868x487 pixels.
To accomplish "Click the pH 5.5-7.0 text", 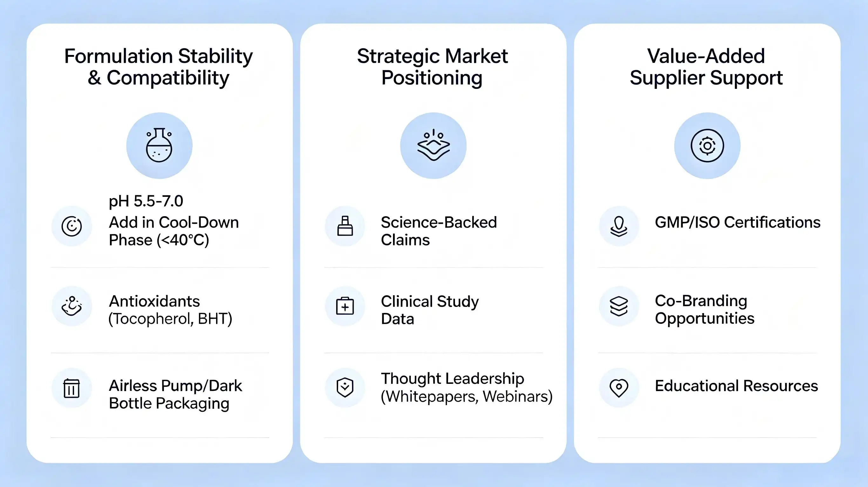I will pos(146,201).
